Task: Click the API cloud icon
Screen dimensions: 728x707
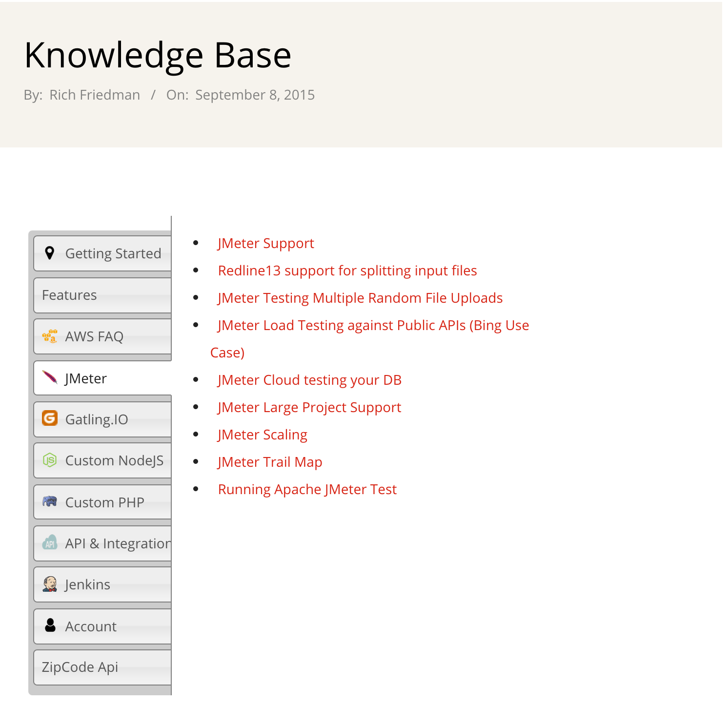Action: [50, 542]
